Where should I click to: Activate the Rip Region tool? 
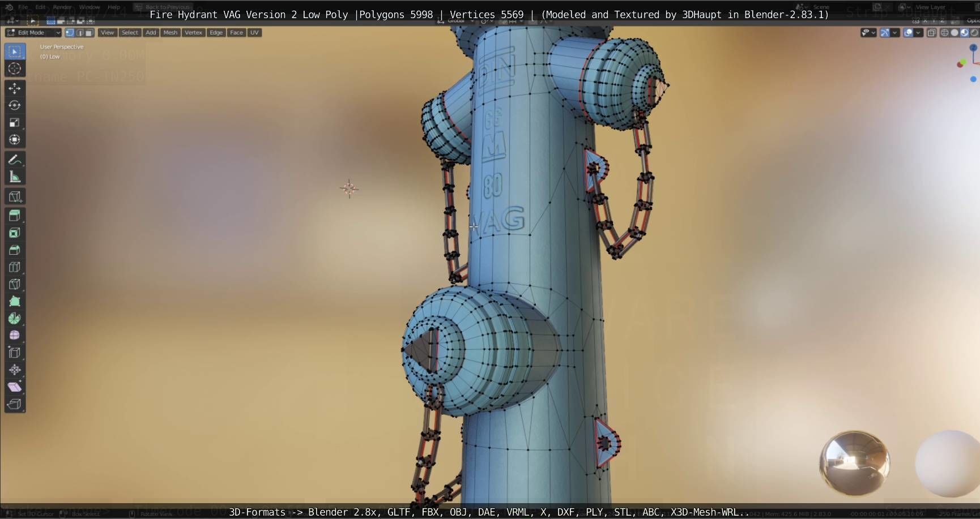tap(15, 404)
